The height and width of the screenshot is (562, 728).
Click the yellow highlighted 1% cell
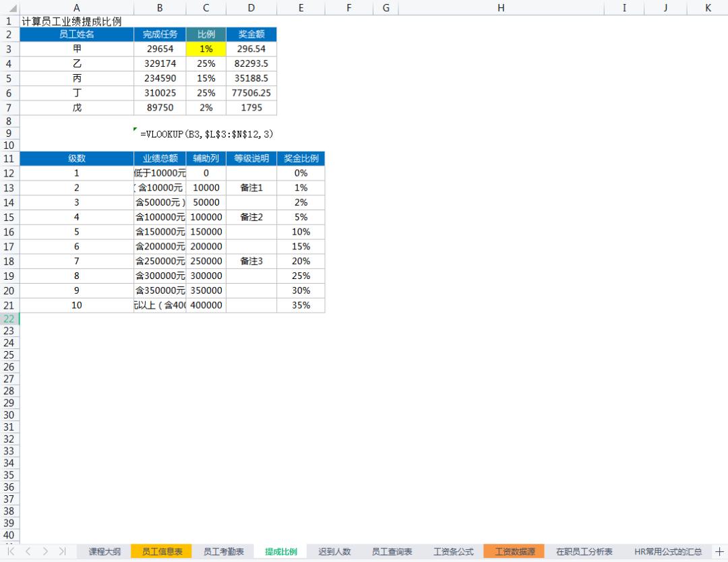206,49
